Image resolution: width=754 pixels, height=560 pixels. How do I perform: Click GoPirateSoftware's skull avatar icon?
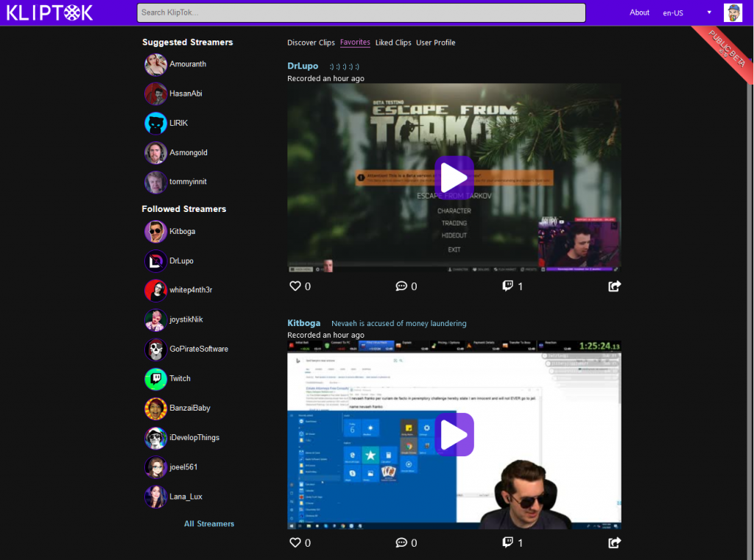pos(156,350)
